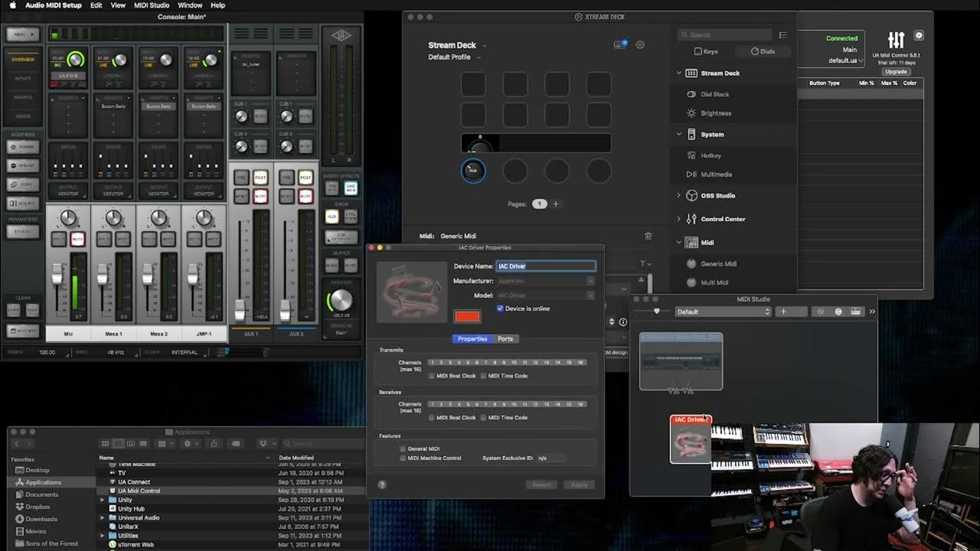Toggle POST on AUX 1

[x=260, y=178]
